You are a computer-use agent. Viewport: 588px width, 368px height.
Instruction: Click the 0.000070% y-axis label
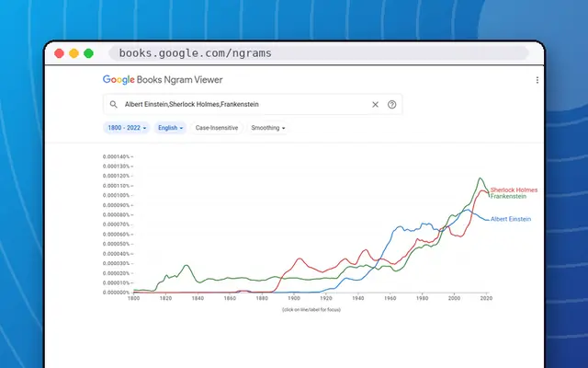[x=117, y=224]
